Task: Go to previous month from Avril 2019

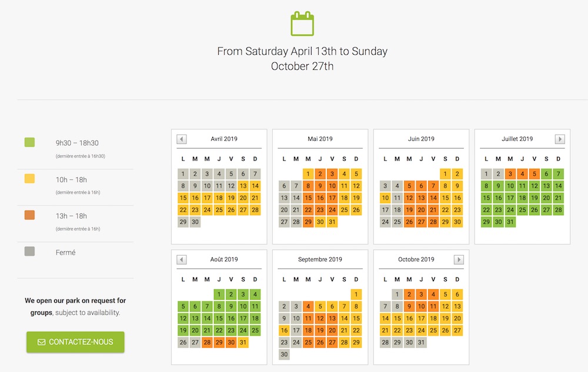Action: (182, 139)
